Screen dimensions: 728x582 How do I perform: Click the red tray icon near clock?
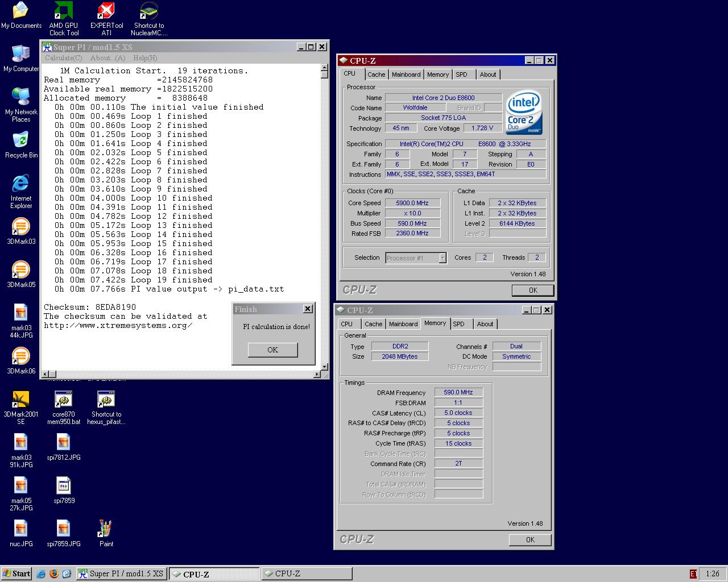coord(693,574)
